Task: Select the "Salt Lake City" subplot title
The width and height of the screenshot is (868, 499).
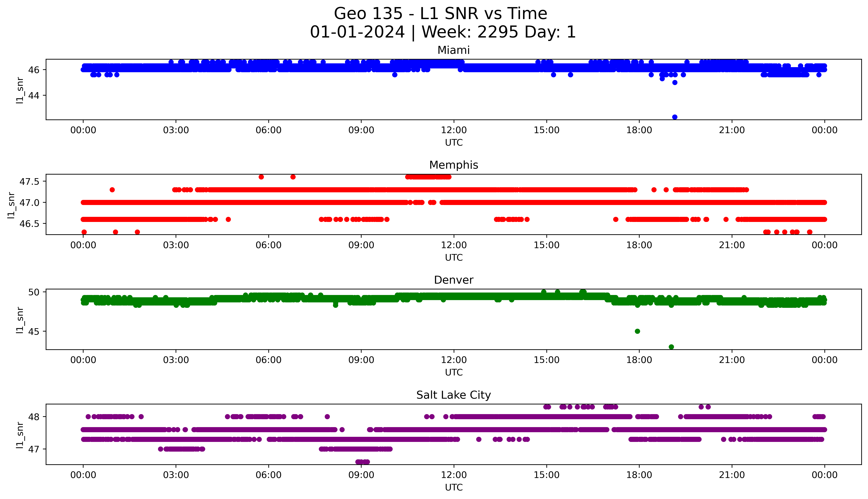Action: click(x=453, y=395)
